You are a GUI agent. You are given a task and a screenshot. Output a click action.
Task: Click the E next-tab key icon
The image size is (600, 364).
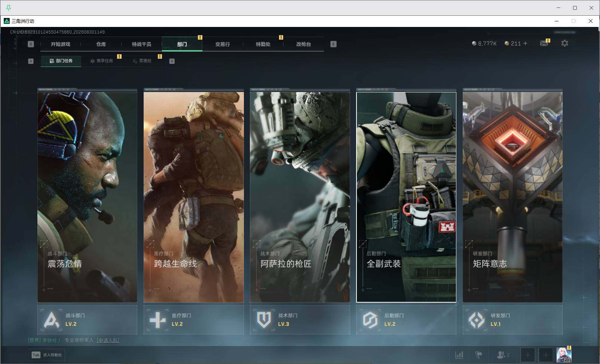point(333,44)
